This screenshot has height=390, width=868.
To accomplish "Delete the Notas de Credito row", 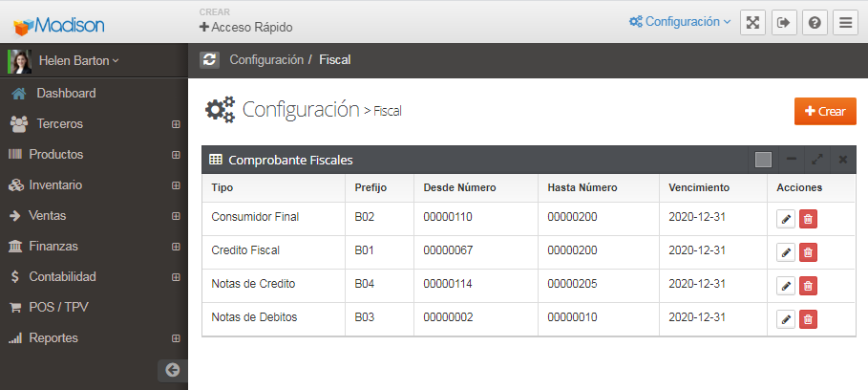I will point(808,286).
